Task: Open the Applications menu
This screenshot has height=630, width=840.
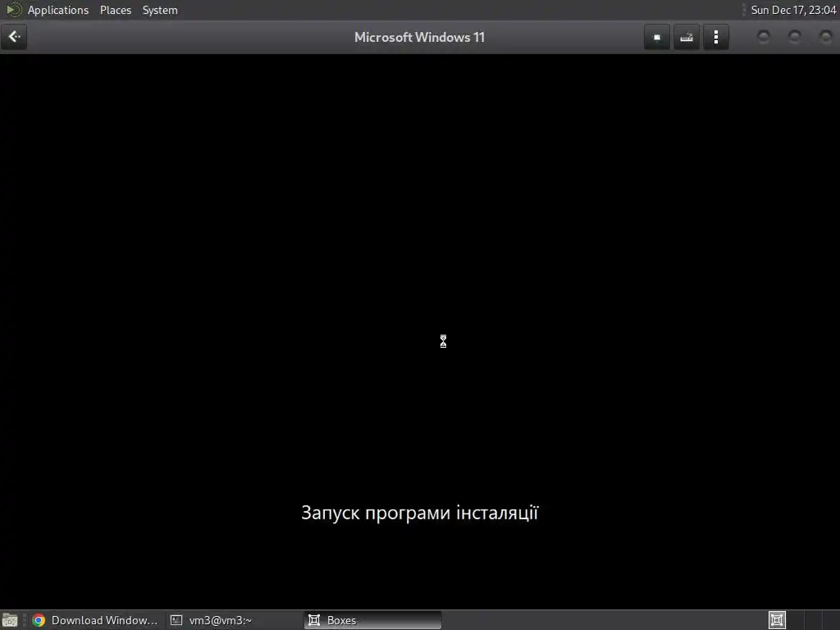Action: [58, 10]
